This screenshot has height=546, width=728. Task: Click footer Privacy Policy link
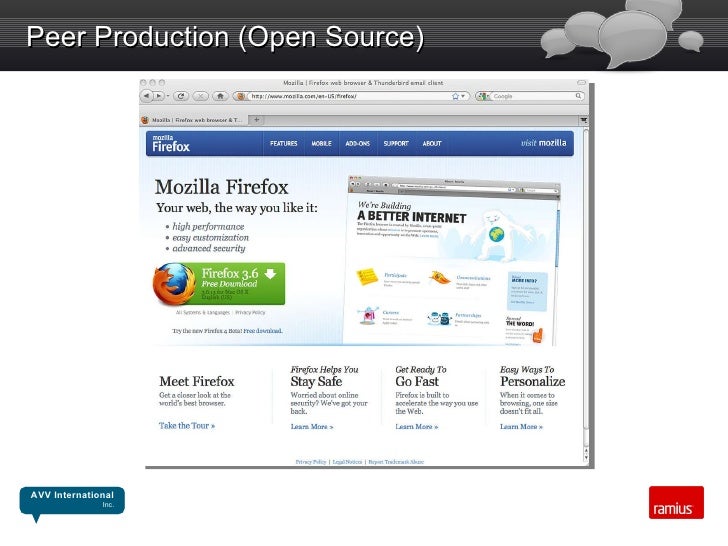click(311, 462)
